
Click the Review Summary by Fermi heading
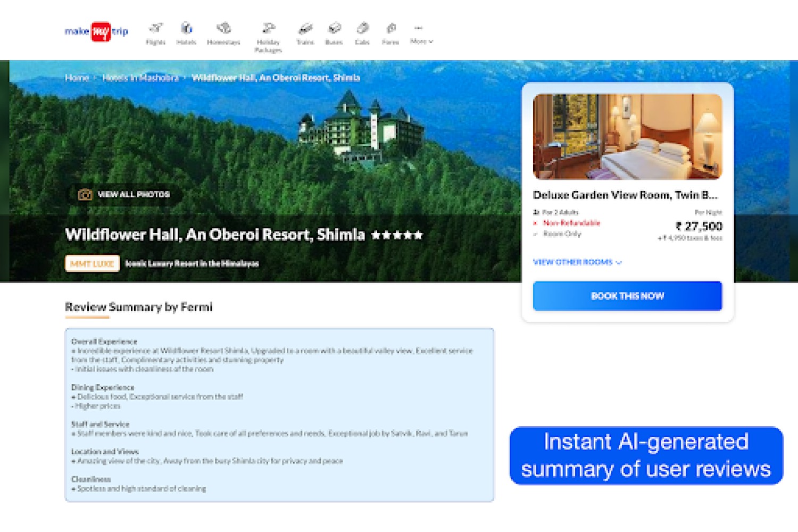(x=139, y=307)
